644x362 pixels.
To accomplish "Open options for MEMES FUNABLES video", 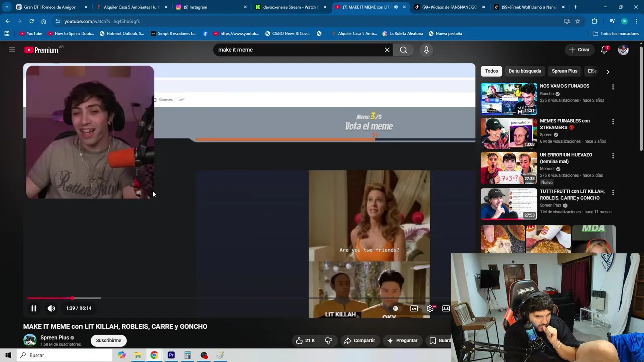I will tap(613, 122).
